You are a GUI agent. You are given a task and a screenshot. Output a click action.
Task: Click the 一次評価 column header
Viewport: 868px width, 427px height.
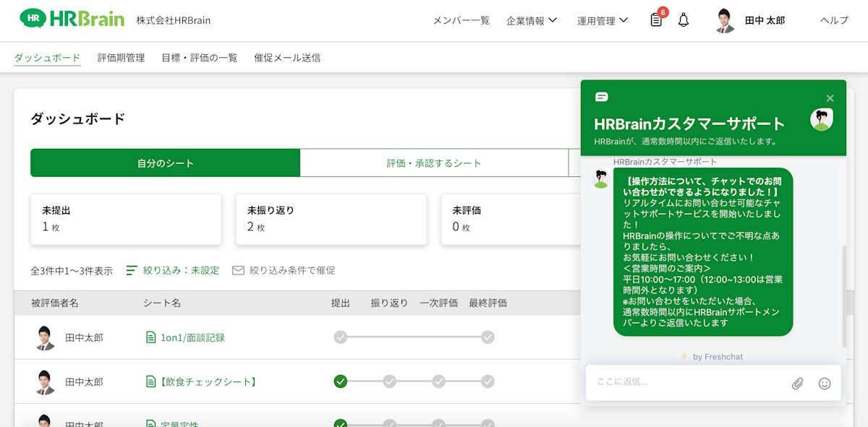pos(439,303)
